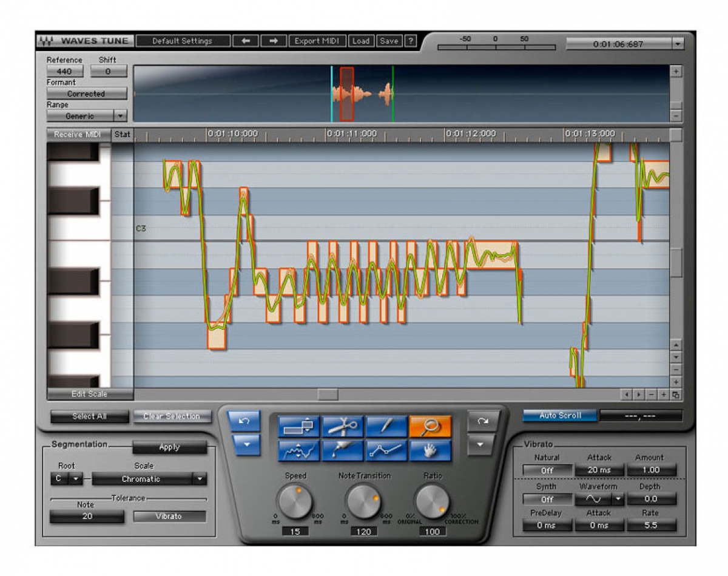Click the Save button
Screen dimensions: 728x576
pos(389,41)
